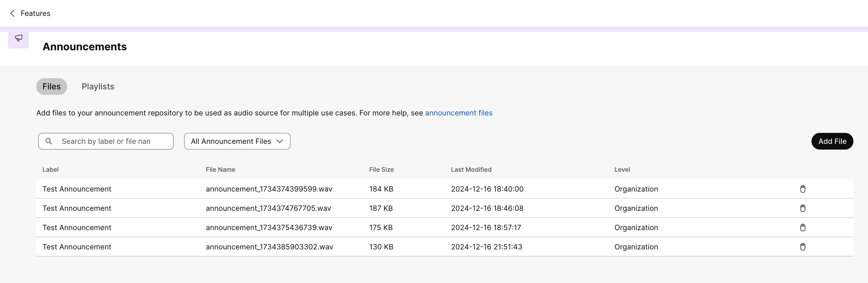The image size is (868, 283).
Task: Delete announcement_1734385903302.wav with trash icon
Action: (x=803, y=247)
